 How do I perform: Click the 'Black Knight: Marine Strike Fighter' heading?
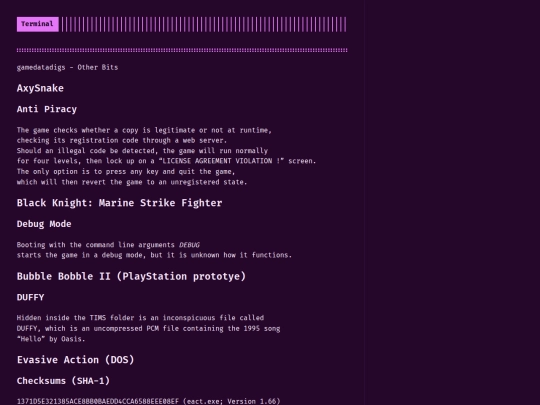120,203
